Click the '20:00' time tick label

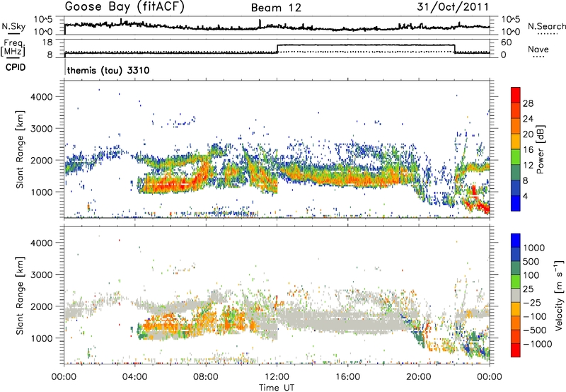(x=419, y=377)
